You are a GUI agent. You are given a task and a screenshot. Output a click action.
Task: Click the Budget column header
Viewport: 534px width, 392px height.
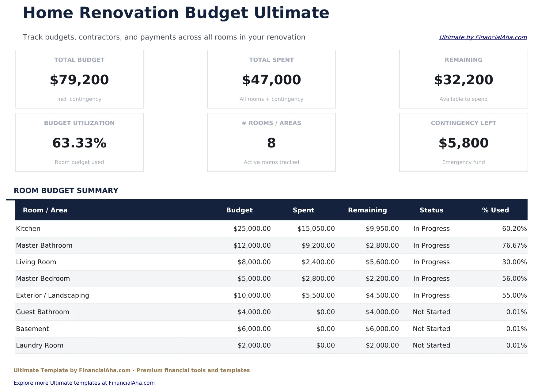(239, 210)
